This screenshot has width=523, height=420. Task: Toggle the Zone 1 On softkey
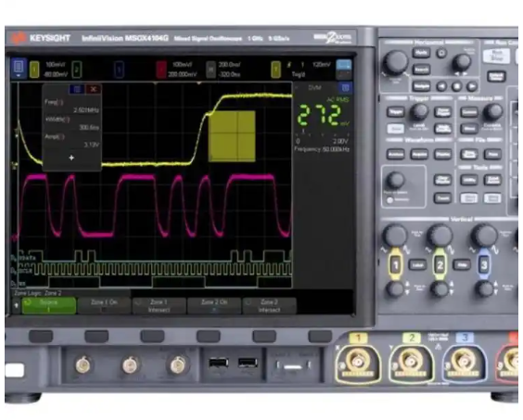tap(104, 306)
